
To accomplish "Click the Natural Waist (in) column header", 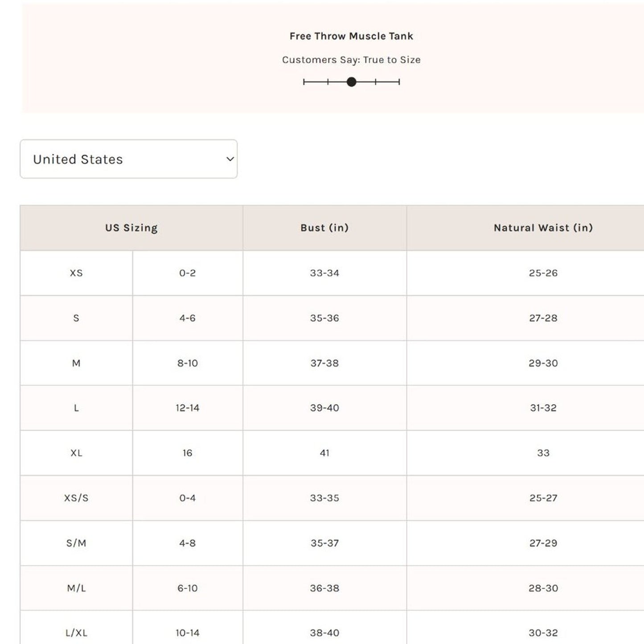I will [x=543, y=228].
